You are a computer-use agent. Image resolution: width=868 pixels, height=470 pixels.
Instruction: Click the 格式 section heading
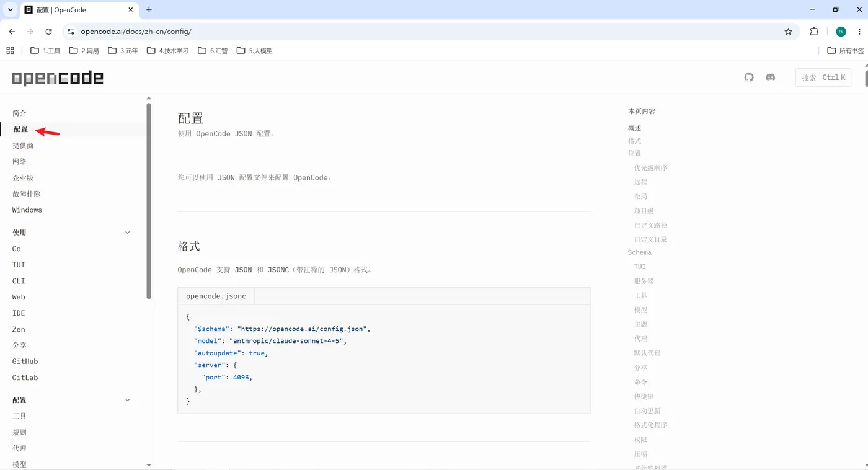pyautogui.click(x=189, y=246)
